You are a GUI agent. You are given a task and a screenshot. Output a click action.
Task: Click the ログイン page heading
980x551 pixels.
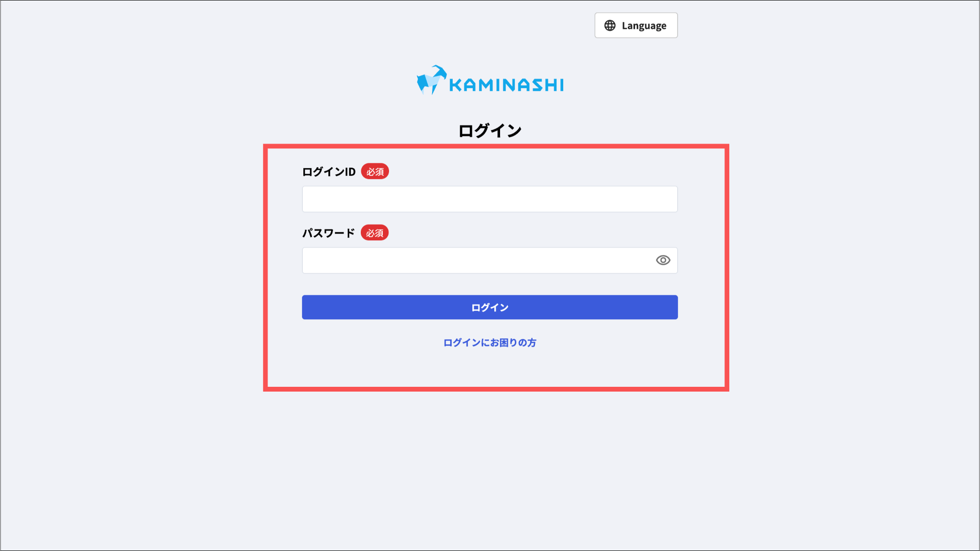[x=490, y=131]
